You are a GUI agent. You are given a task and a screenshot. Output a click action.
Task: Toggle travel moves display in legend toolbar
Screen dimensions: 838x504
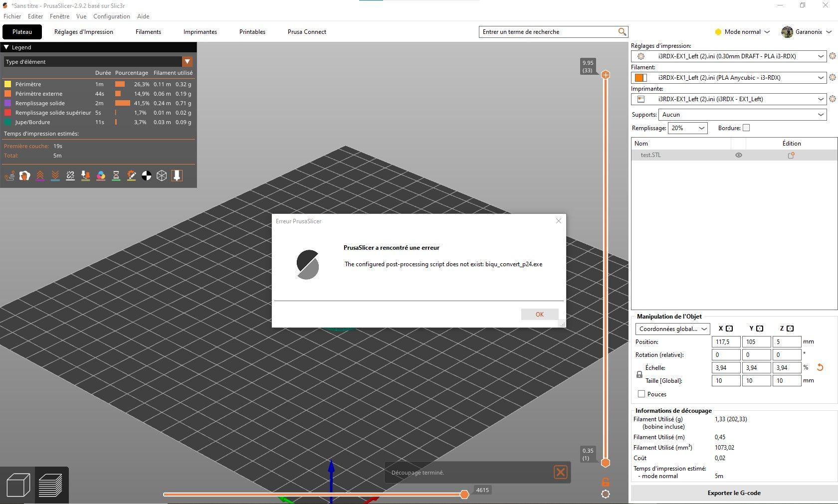pos(9,175)
